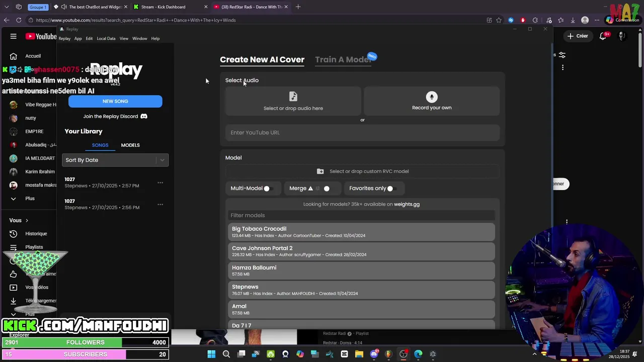644x362 pixels.
Task: Switch to Create New AI Cover tab
Action: pos(262,59)
